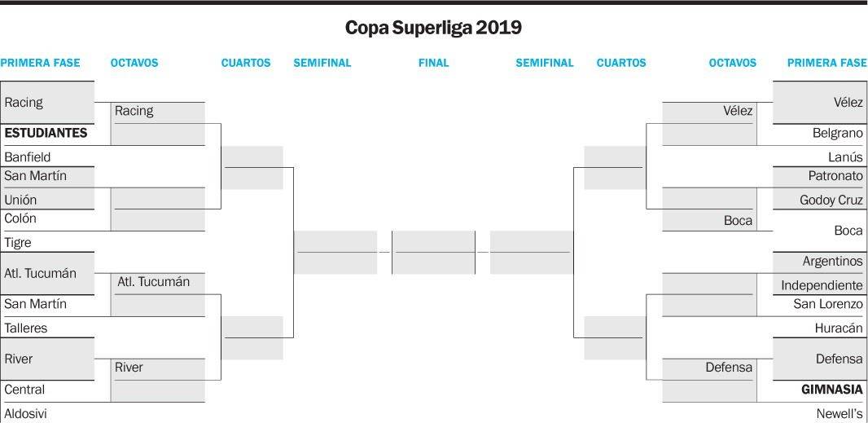
Task: Select the FINAL column header
Action: click(433, 64)
